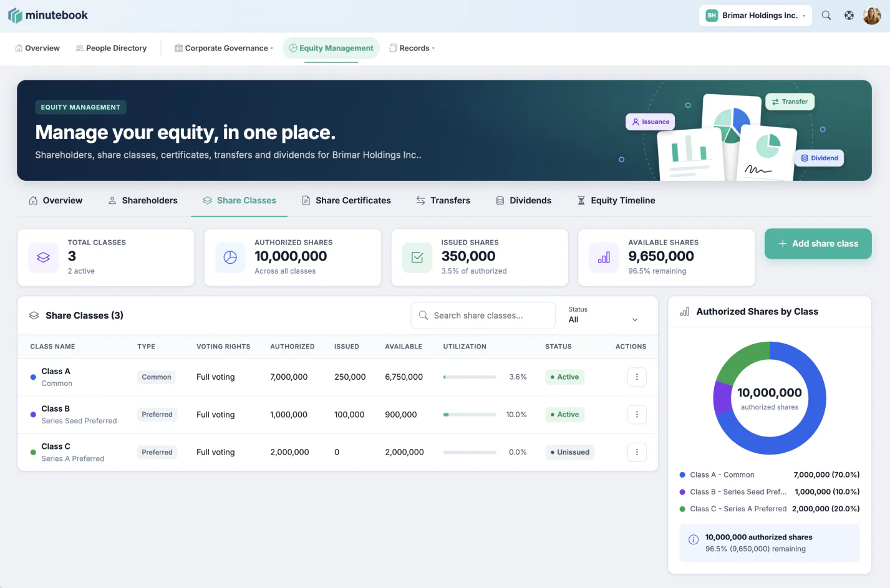Open search via magnifier icon in header
The height and width of the screenshot is (588, 890).
pos(826,16)
